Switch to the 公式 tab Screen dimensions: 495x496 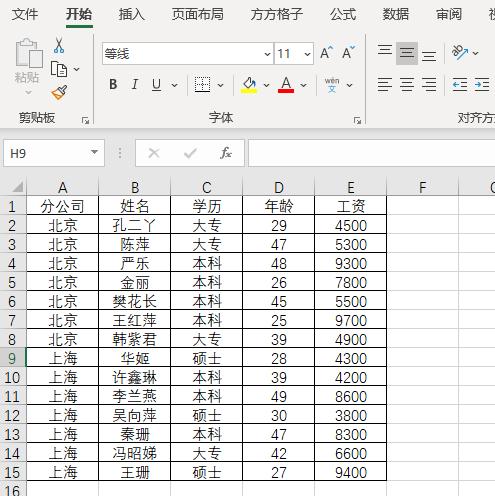[343, 14]
